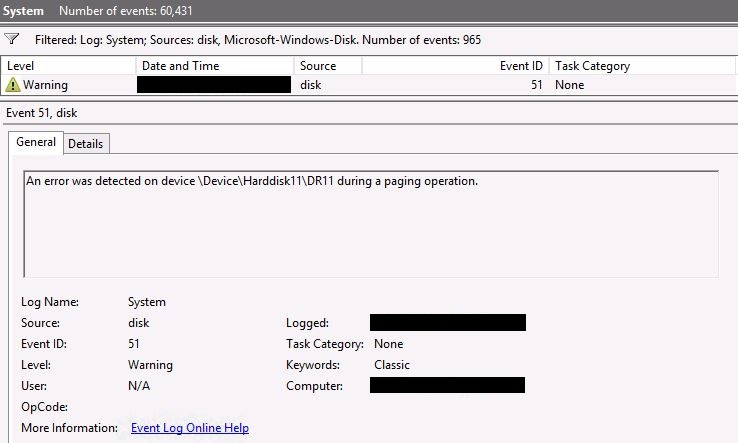Click the yellow warning icon in event row
738x443 pixels.
pos(13,85)
